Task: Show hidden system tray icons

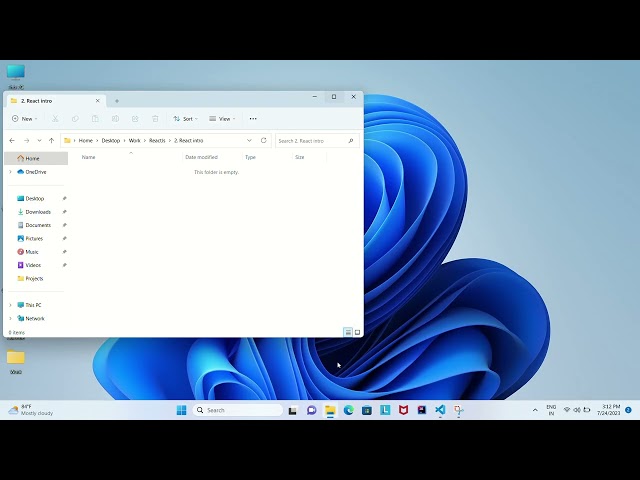Action: [535, 410]
